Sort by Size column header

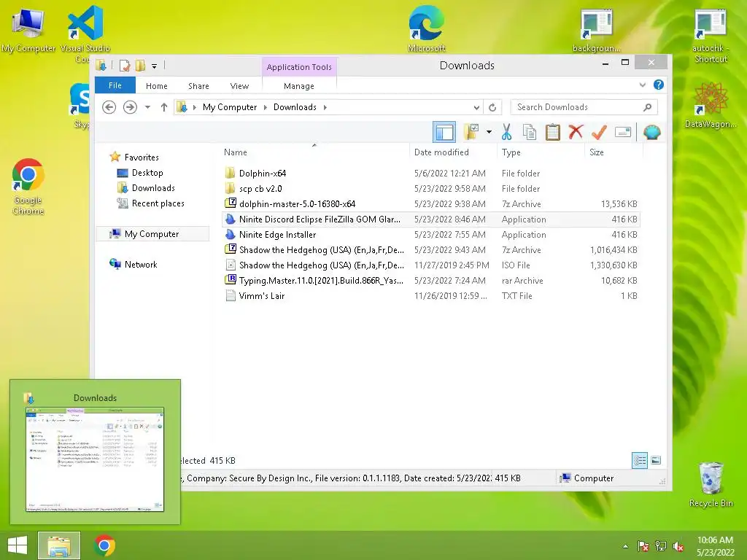[614, 152]
